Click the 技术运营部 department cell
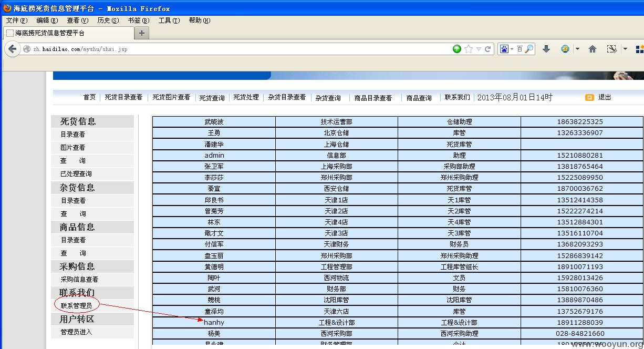Image resolution: width=644 pixels, height=349 pixels. [x=337, y=122]
